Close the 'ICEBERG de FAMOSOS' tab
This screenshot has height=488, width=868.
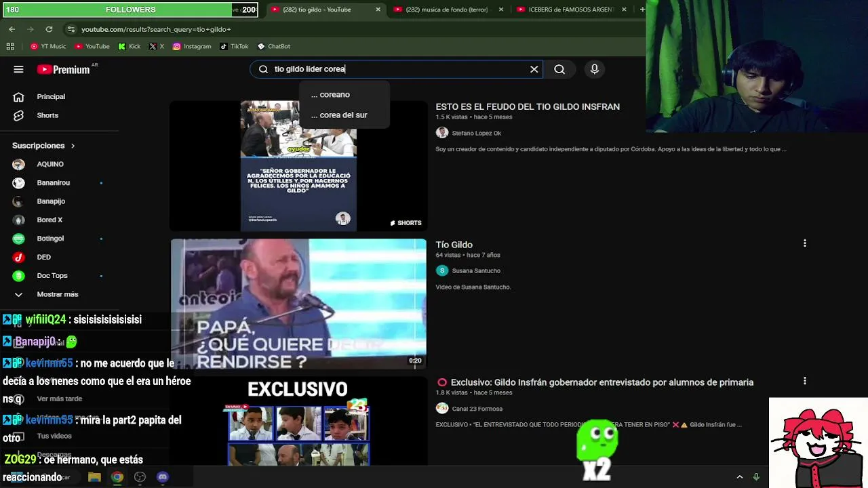[624, 9]
